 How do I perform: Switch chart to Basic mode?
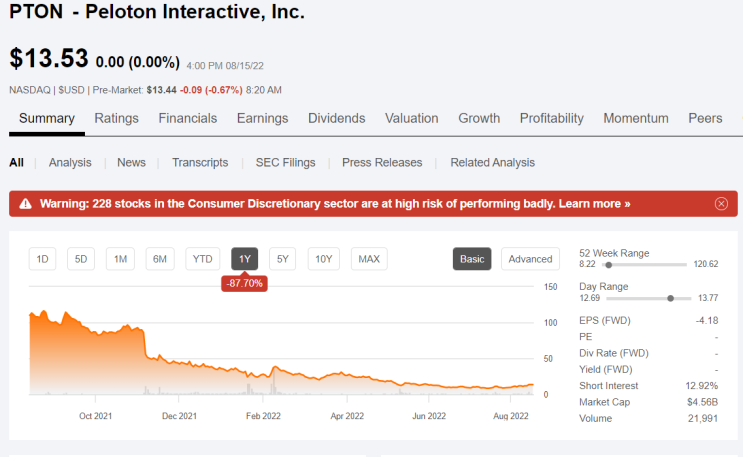pyautogui.click(x=472, y=259)
